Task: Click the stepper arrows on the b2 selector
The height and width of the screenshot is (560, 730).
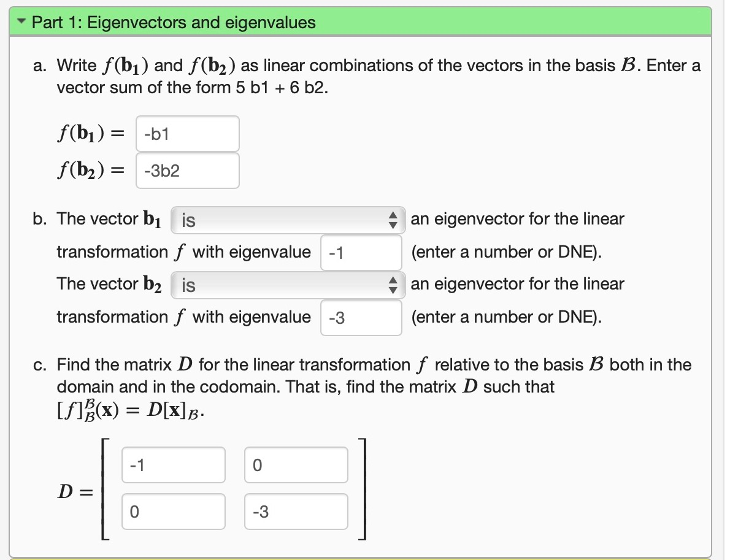Action: click(x=394, y=284)
